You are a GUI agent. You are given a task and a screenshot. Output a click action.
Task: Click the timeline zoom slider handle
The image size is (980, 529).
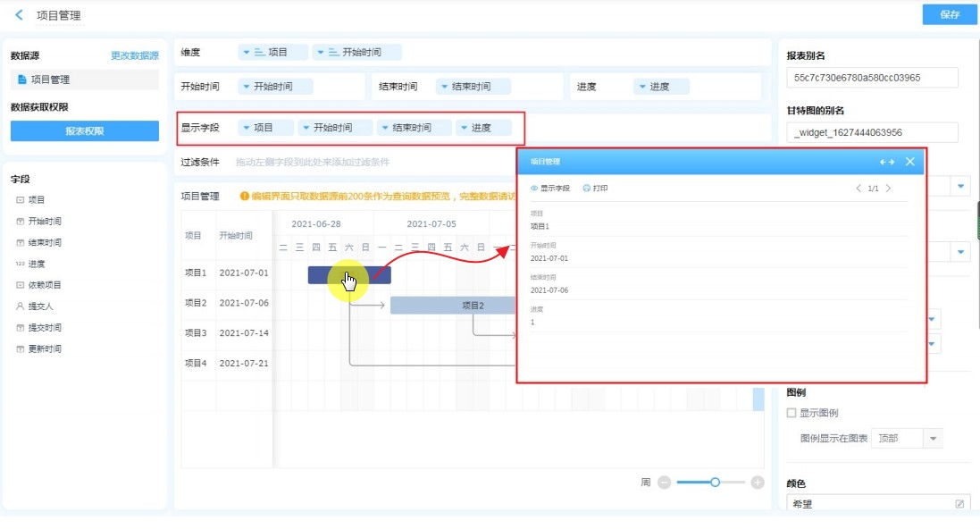[x=715, y=483]
